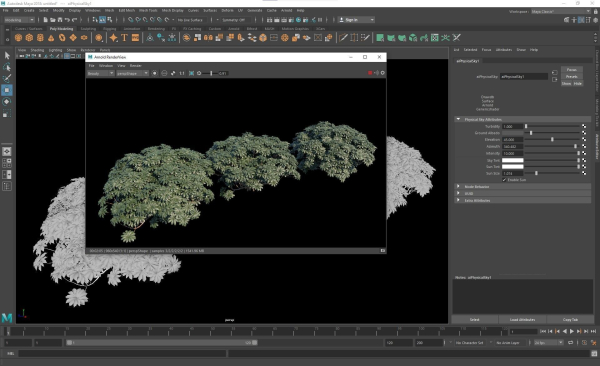Click the script editor icon on command line
Image resolution: width=600 pixels, height=366 pixels.
tap(595, 354)
